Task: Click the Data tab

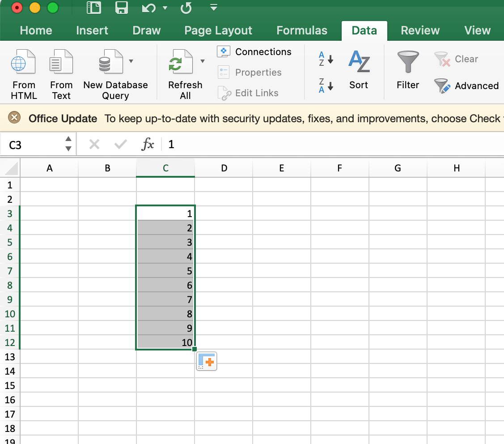Action: (x=364, y=31)
